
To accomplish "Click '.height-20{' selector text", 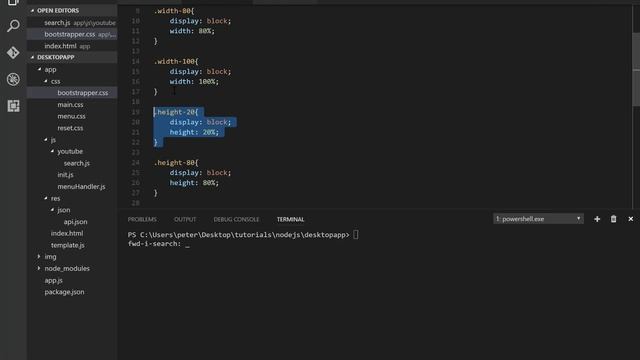I will (x=176, y=112).
